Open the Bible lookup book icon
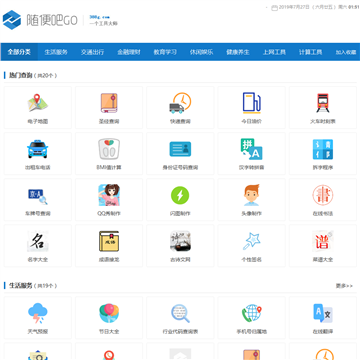Screen dimensions: 360x360 coord(109,103)
